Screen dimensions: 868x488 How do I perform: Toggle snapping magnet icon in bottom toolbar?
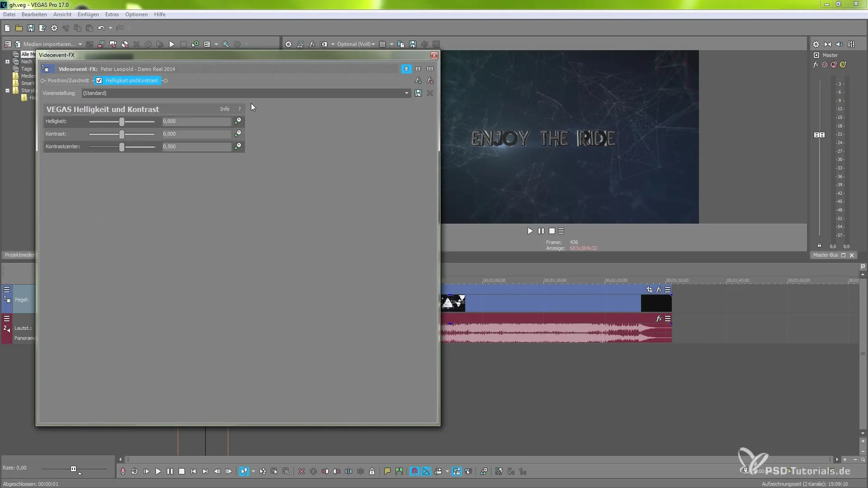tap(415, 471)
